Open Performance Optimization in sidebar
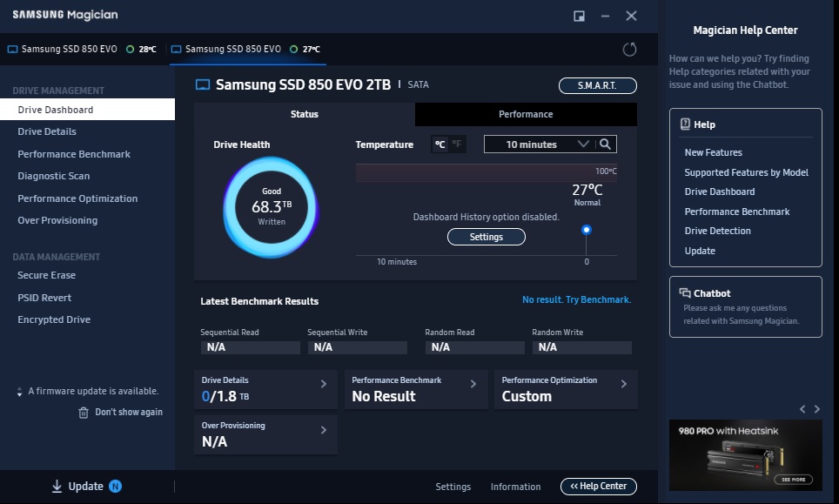Viewport: 839px width, 504px height. coord(77,198)
